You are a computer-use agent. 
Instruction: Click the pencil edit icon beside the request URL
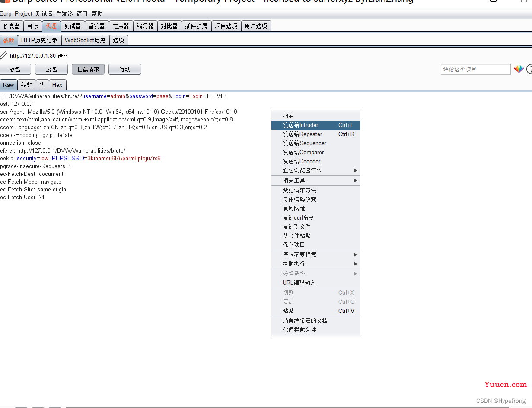[x=3, y=55]
